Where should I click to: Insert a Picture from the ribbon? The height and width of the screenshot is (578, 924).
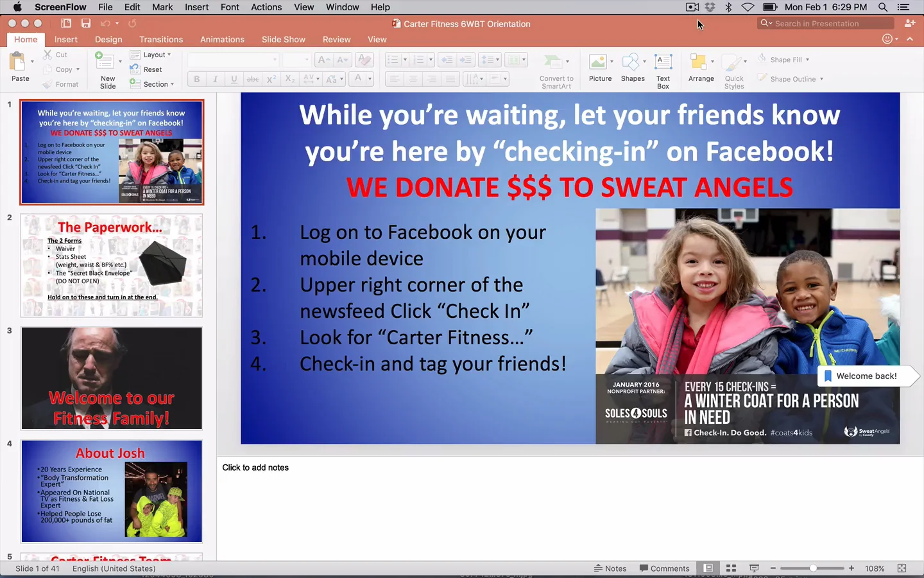point(597,62)
